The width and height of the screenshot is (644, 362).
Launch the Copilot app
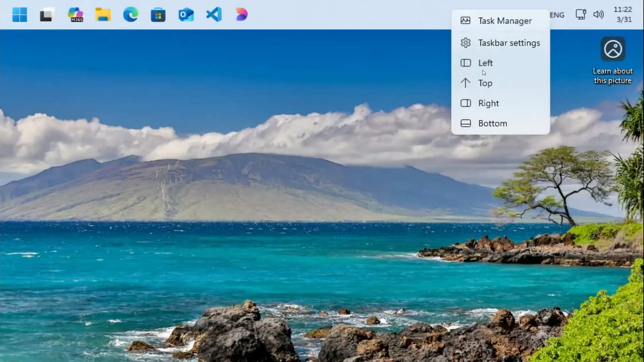tap(241, 15)
